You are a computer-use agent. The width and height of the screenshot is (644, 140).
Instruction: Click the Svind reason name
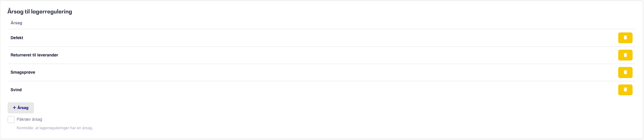coord(16,90)
